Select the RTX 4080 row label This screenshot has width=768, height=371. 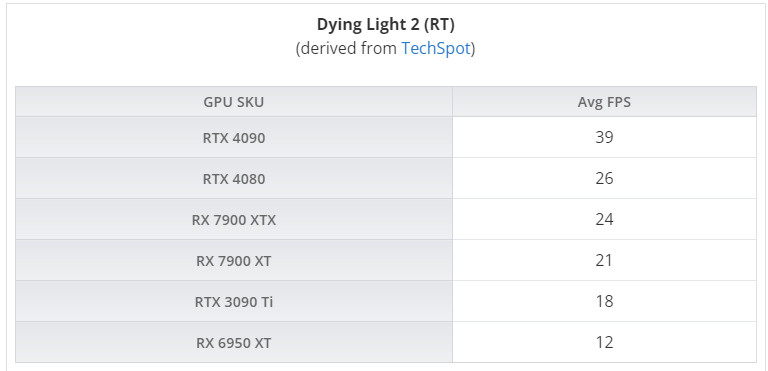pos(234,179)
